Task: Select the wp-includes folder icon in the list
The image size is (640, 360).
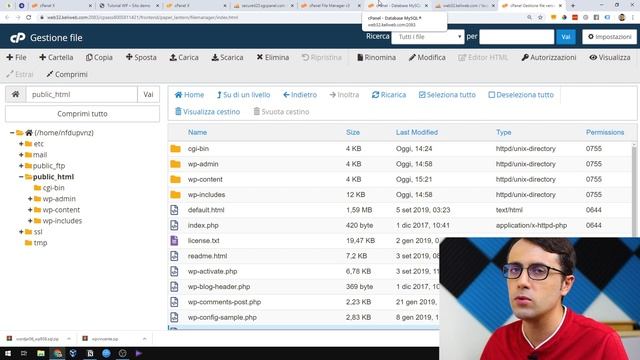Action: pos(176,195)
